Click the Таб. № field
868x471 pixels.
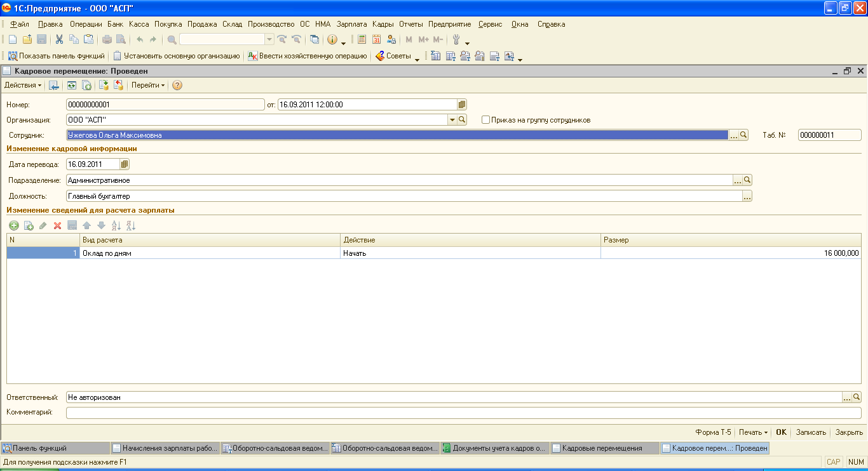click(x=830, y=135)
